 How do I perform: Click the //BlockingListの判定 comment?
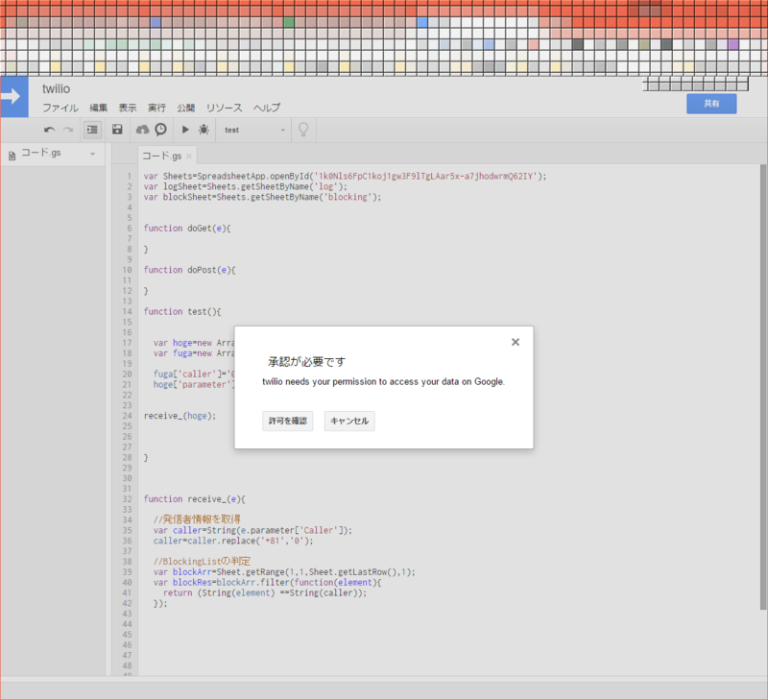coord(202,561)
